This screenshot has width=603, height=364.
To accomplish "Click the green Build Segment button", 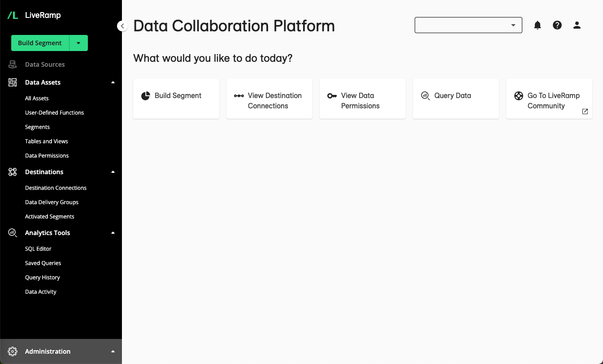I will (x=40, y=43).
